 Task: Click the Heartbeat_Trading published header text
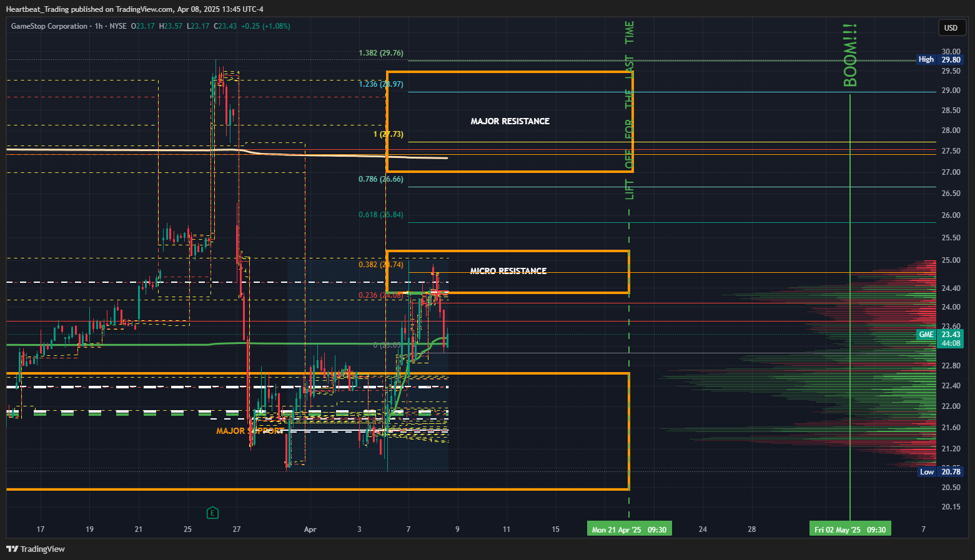coord(134,9)
